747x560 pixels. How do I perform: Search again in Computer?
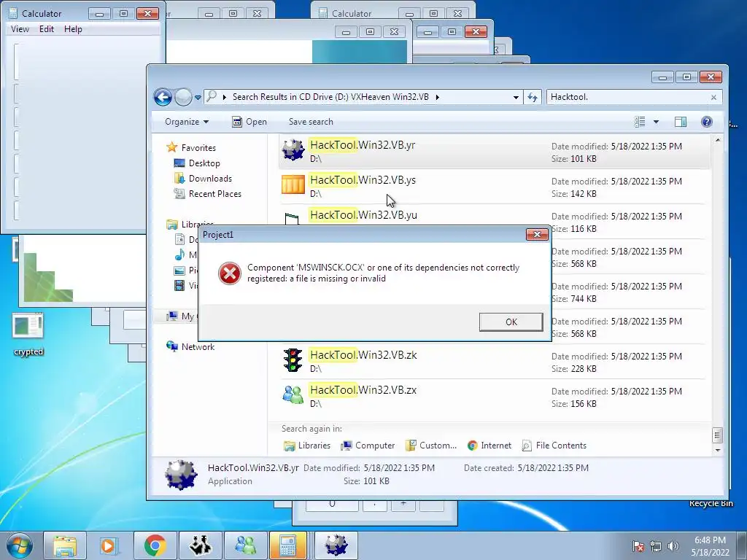[x=368, y=446]
